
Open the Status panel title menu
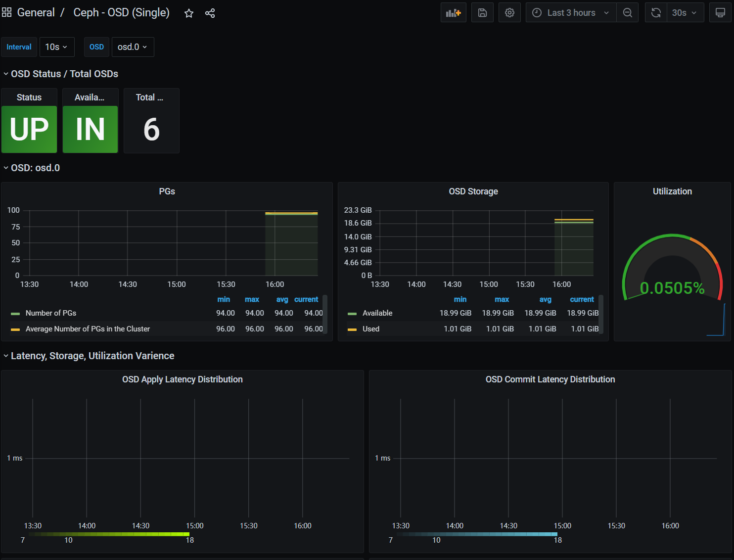29,97
